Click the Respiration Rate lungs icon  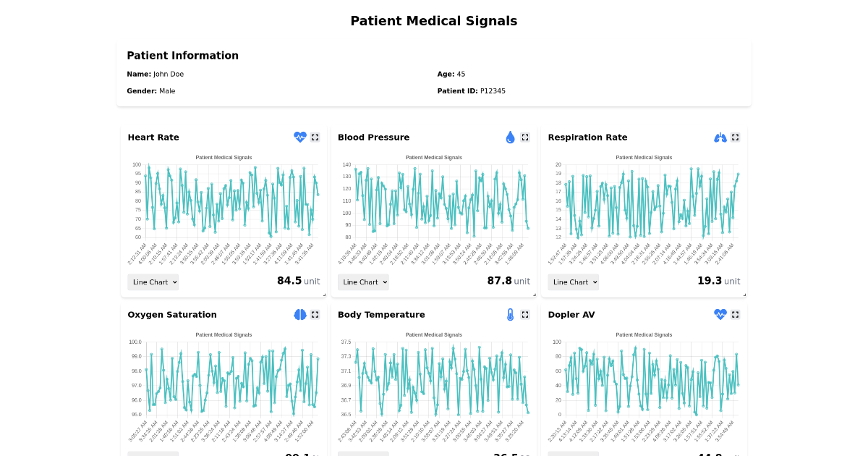(x=720, y=138)
